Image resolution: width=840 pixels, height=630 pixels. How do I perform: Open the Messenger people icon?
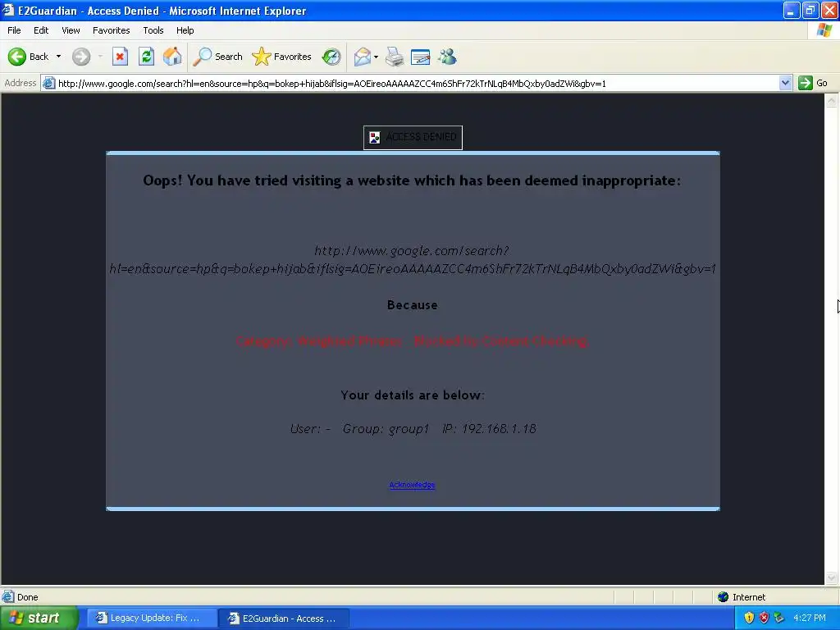(447, 57)
